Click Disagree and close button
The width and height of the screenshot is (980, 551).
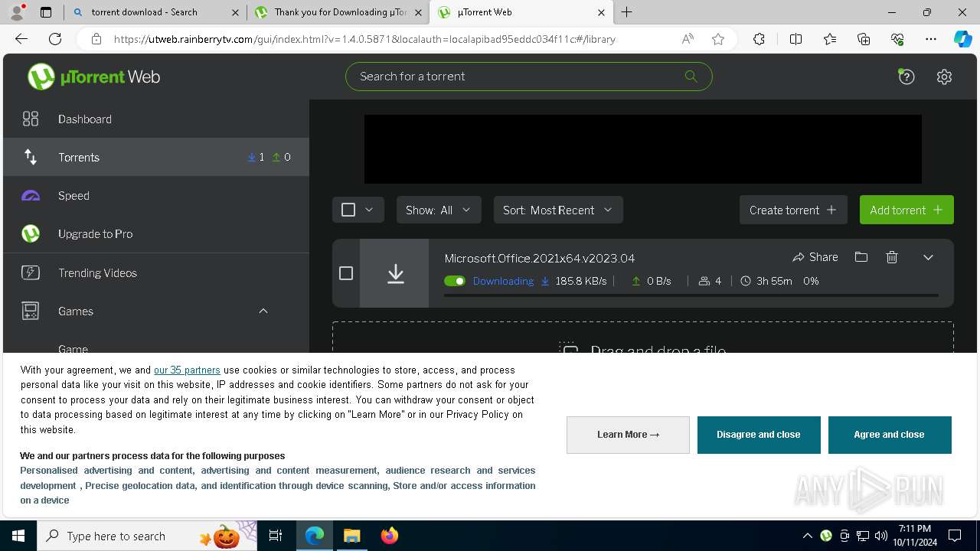tap(759, 435)
